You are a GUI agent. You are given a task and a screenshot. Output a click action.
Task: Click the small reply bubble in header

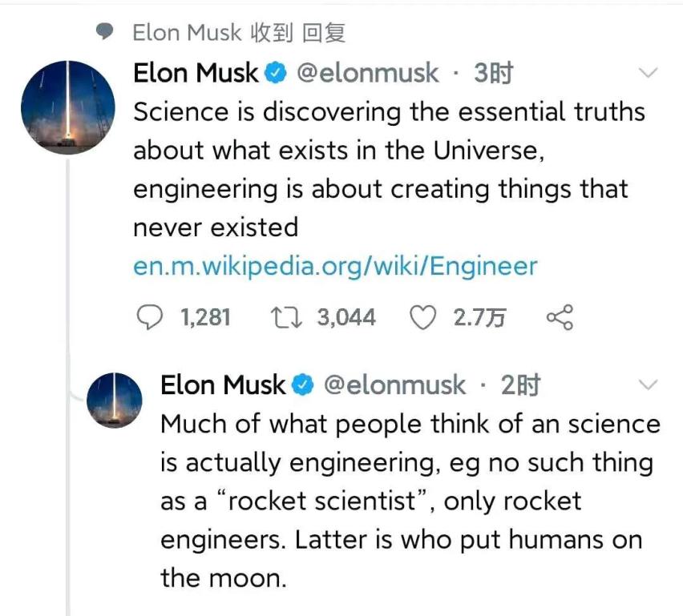pyautogui.click(x=104, y=32)
